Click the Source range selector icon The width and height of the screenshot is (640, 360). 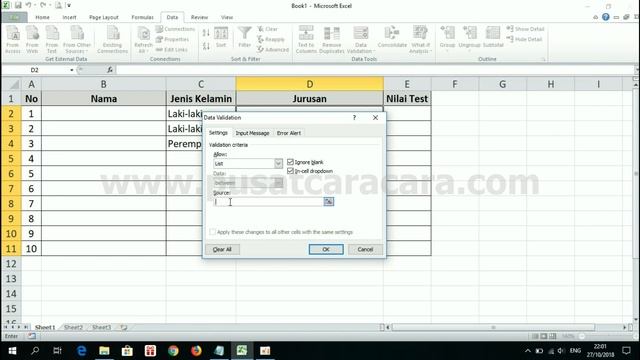tap(329, 202)
